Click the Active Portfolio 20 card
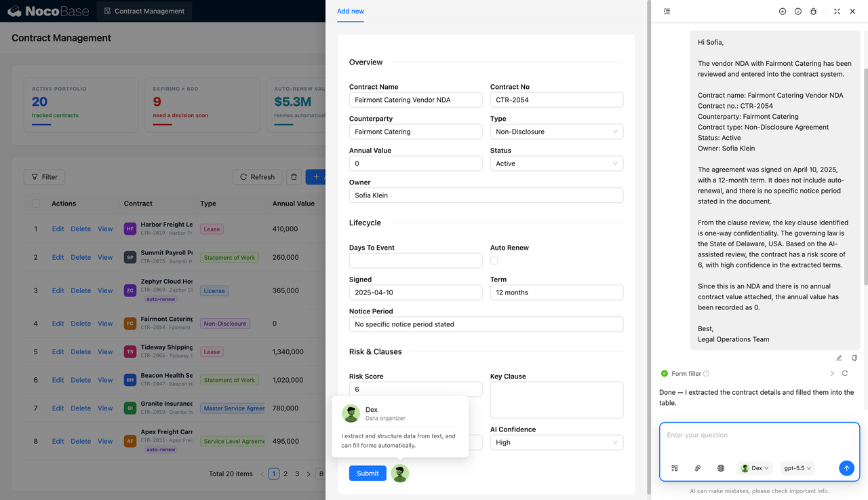868x500 pixels. click(81, 105)
